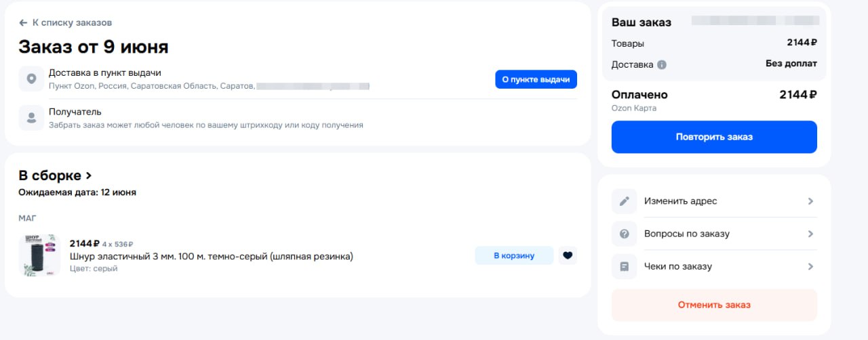This screenshot has height=340, width=868.
Task: Click the delivery info circle icon
Action: (662, 65)
